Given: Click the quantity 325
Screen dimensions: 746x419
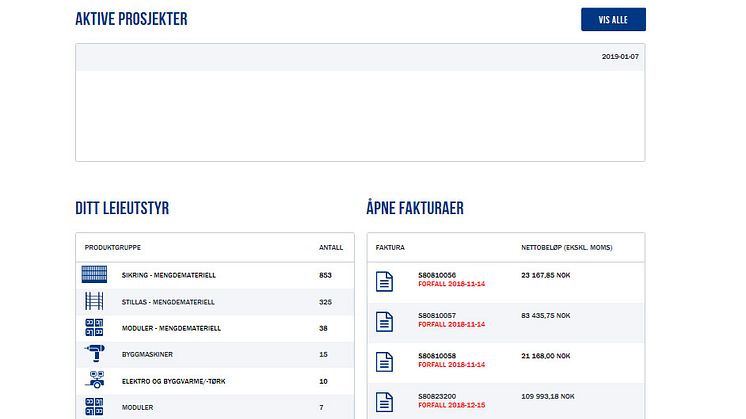Looking at the screenshot, I should pos(325,302).
